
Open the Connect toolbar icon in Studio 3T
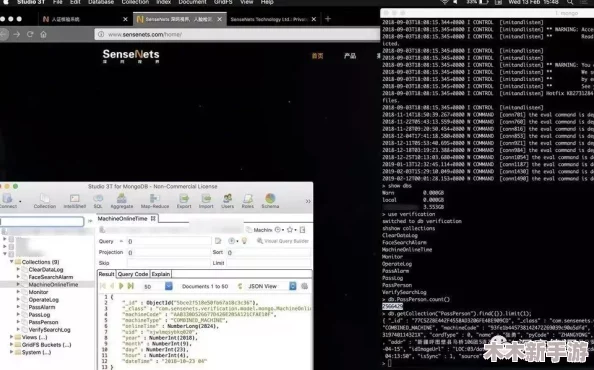[8, 201]
